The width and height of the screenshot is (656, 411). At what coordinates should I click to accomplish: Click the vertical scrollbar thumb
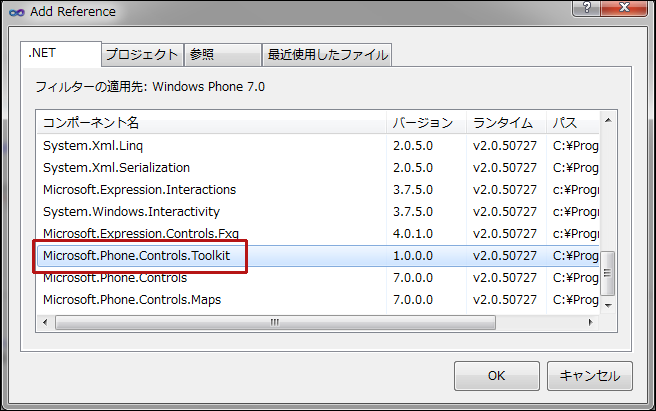[x=607, y=273]
